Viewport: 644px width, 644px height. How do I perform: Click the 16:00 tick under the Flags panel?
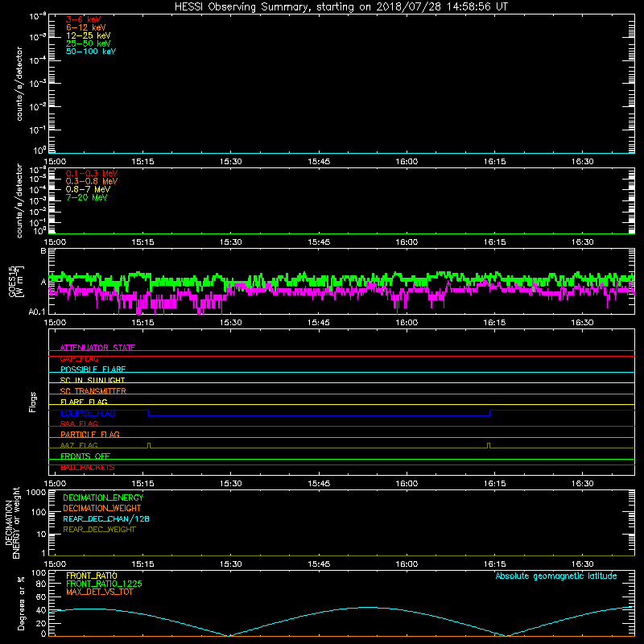(x=407, y=484)
